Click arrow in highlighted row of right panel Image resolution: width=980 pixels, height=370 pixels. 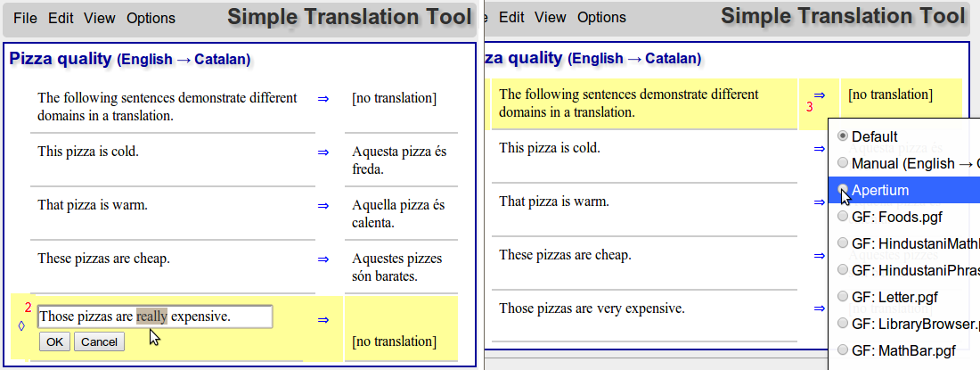[x=820, y=95]
